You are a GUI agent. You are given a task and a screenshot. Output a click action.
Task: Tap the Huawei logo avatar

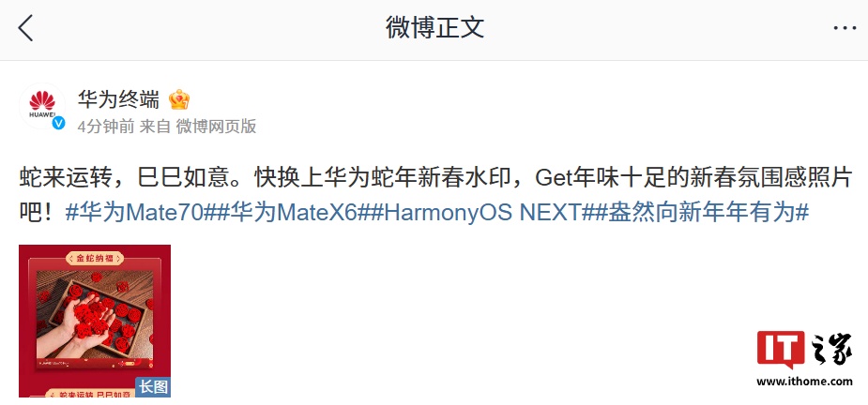[42, 106]
